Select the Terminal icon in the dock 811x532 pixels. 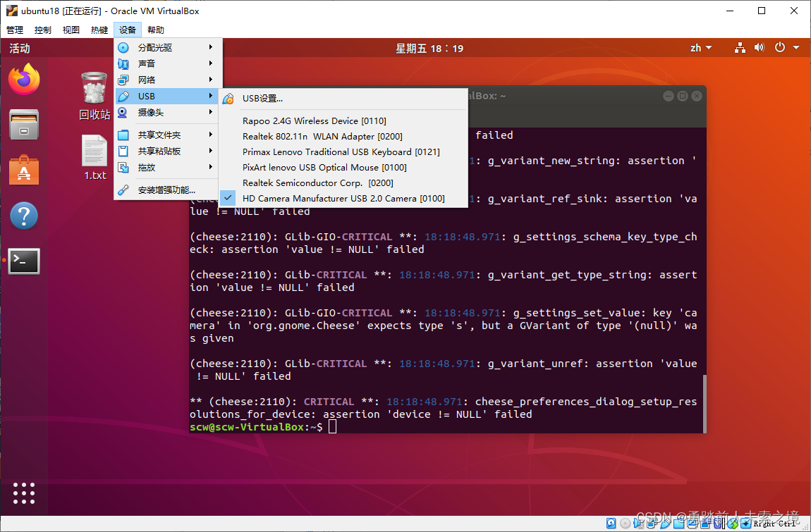[24, 261]
